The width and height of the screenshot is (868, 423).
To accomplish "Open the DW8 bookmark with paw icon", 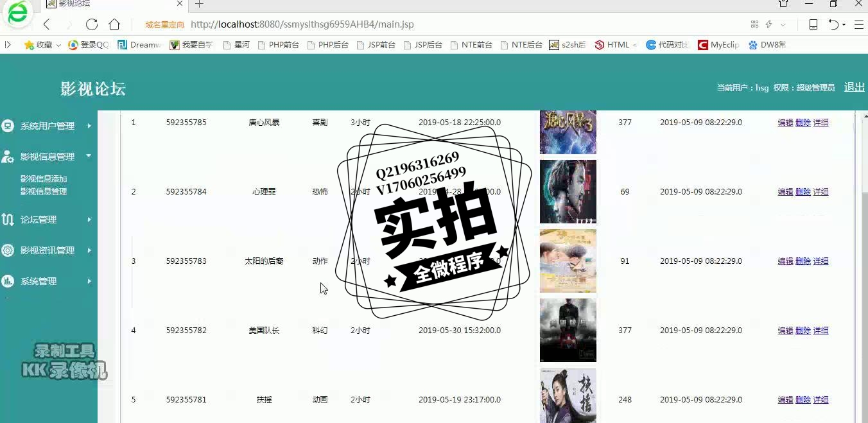I will coord(767,45).
